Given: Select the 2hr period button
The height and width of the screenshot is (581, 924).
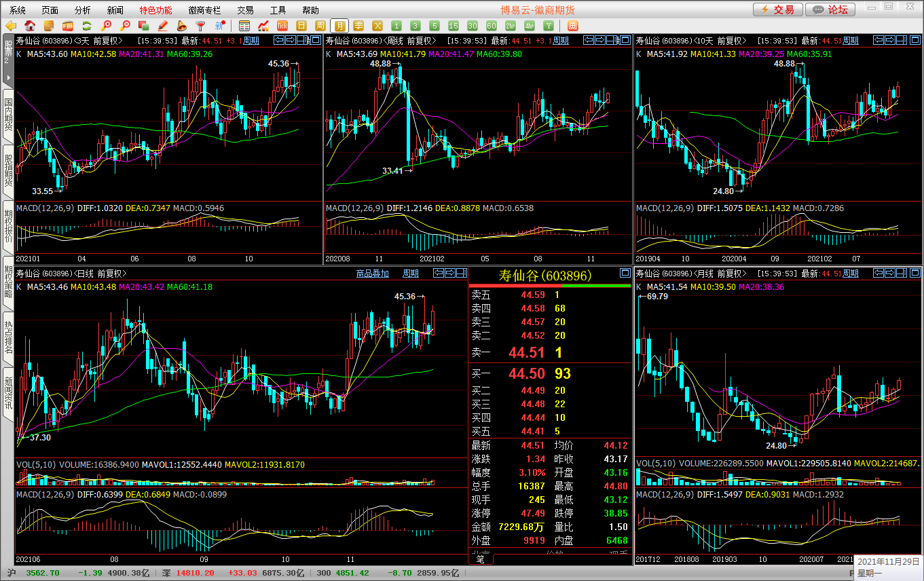Looking at the screenshot, I should tap(511, 26).
